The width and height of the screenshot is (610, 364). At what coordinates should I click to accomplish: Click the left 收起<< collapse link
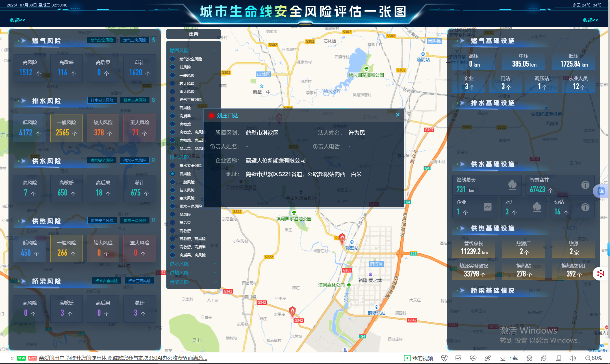pos(18,20)
